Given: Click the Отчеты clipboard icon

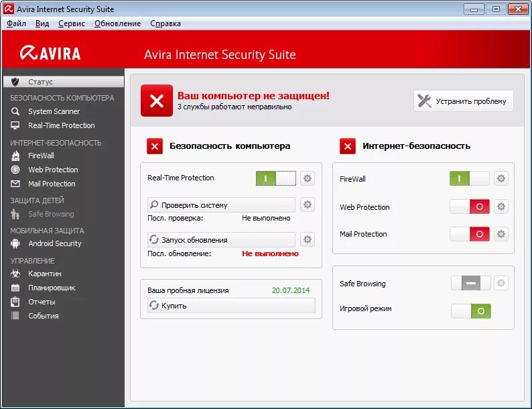Looking at the screenshot, I should [x=15, y=302].
